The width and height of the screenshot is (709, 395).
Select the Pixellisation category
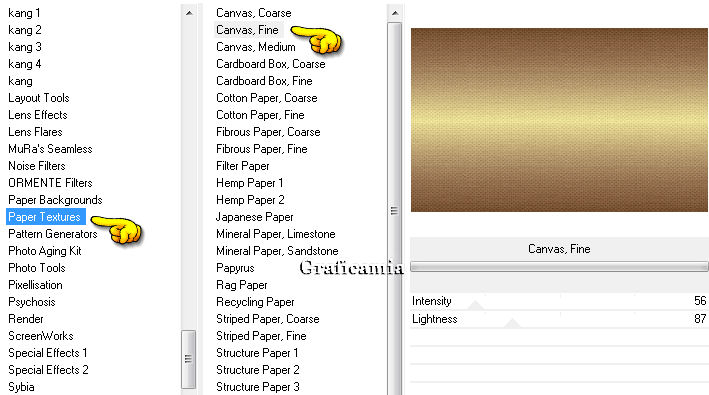(35, 285)
